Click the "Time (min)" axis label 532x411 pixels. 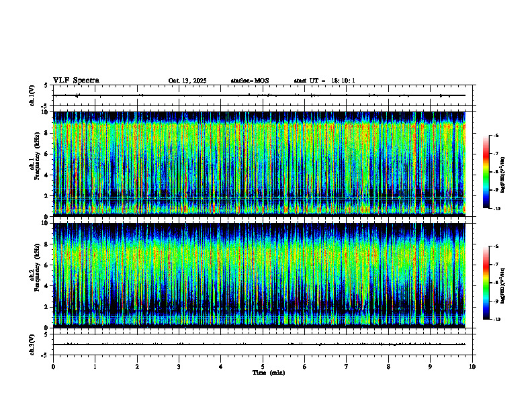pos(269,373)
